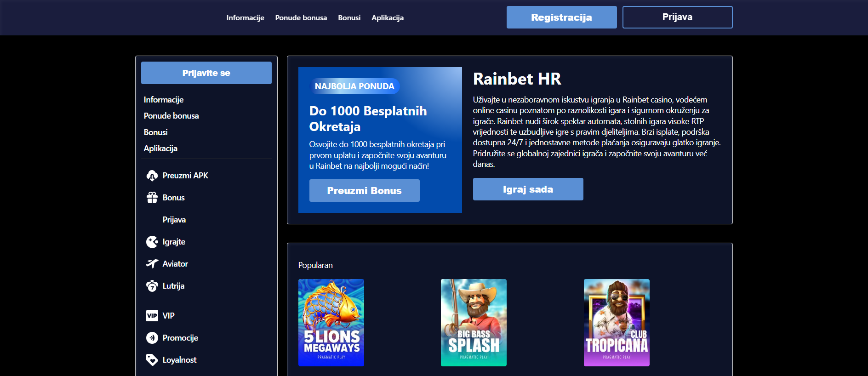Go to Aplikacija in the top navigation

[x=388, y=18]
